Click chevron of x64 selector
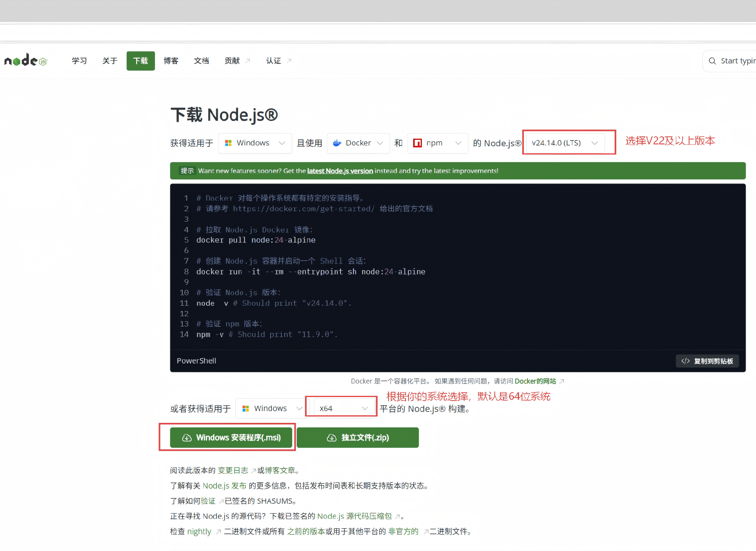 click(364, 409)
